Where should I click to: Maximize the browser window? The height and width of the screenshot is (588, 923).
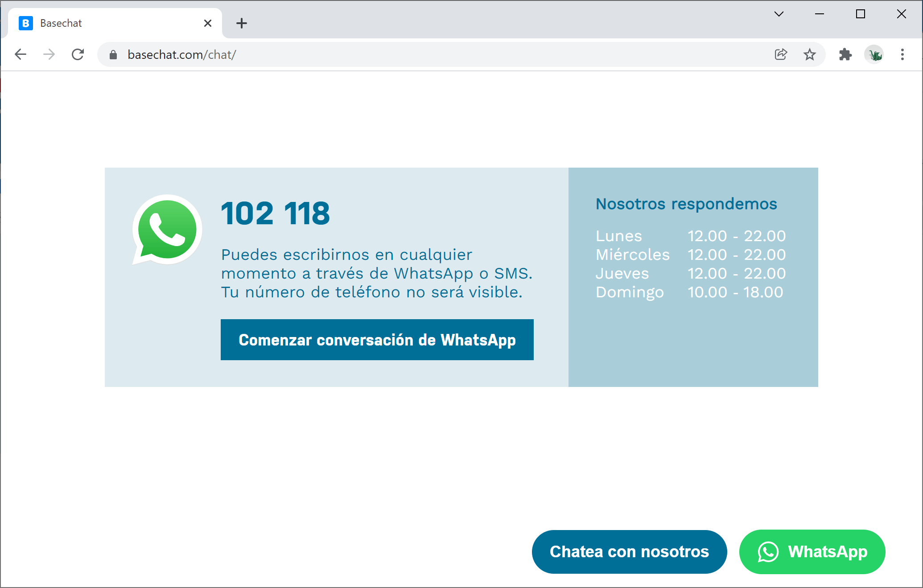[x=861, y=14]
